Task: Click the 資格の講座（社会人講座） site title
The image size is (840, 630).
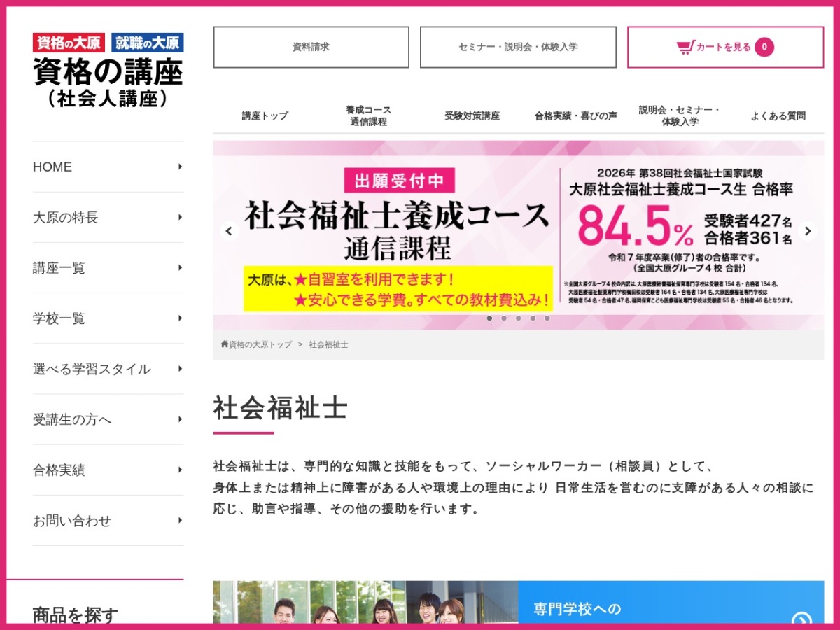Action: (x=108, y=84)
